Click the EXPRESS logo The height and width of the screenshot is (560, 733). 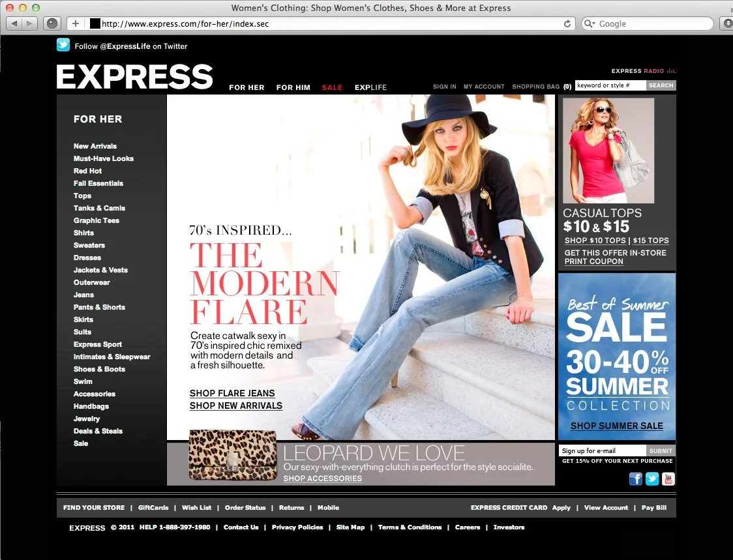pyautogui.click(x=134, y=77)
